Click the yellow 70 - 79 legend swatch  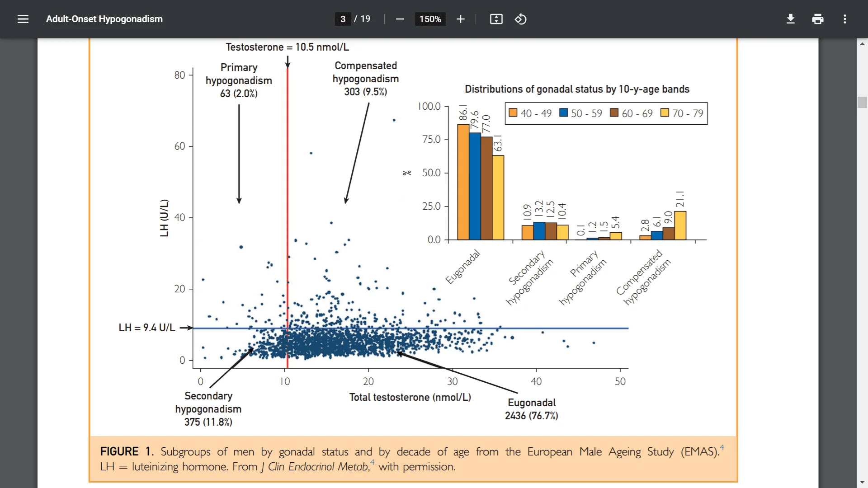click(x=665, y=113)
